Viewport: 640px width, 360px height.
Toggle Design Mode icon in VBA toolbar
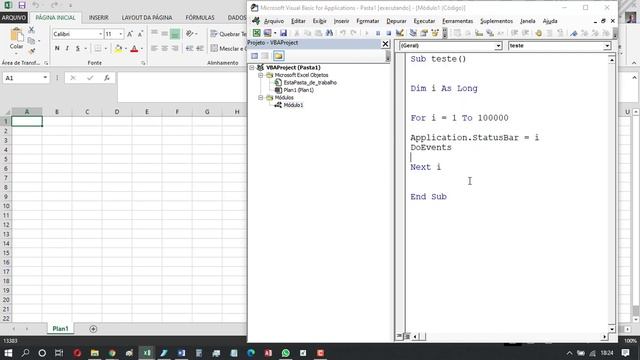[400, 33]
